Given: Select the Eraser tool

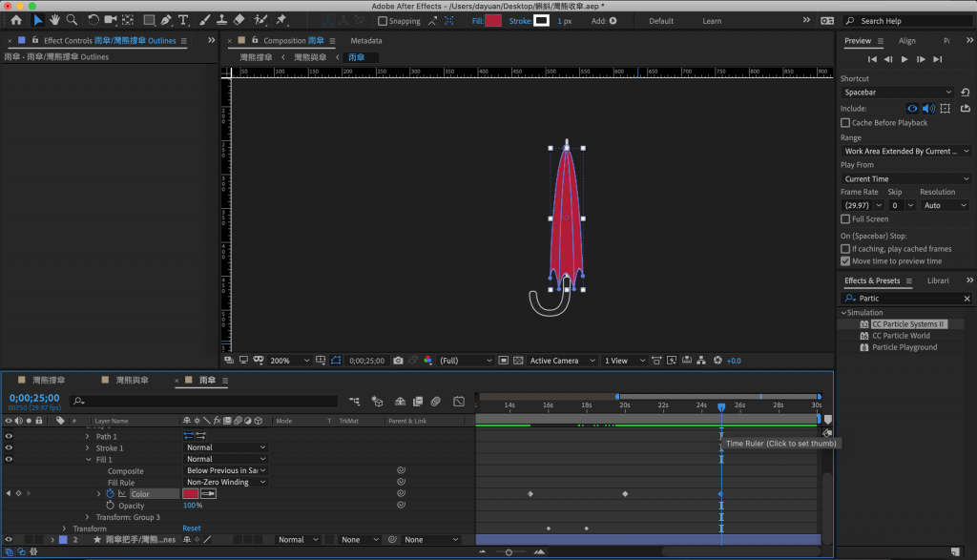Looking at the screenshot, I should (x=239, y=21).
